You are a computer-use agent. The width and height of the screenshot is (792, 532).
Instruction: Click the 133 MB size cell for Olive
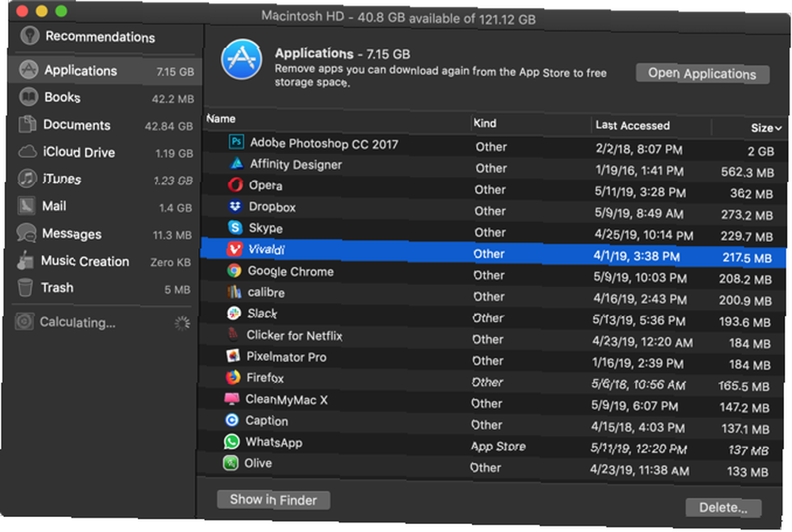[748, 472]
